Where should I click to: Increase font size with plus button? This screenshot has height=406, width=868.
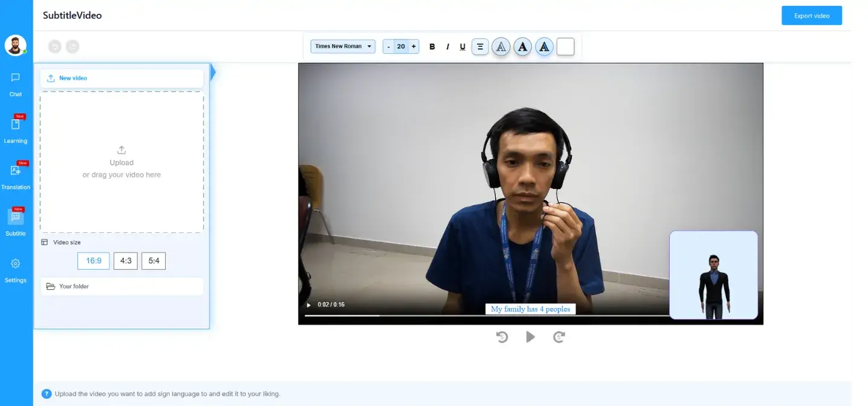(413, 47)
